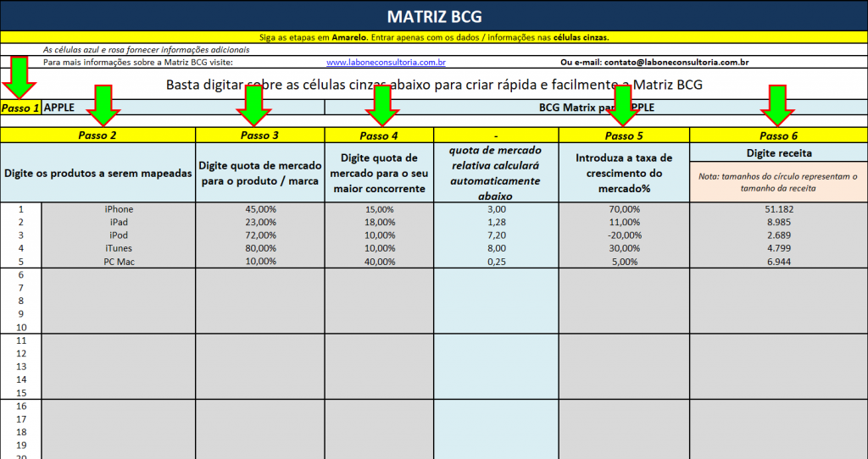The width and height of the screenshot is (868, 459).
Task: Click the Passo 2 header cell
Action: (98, 135)
